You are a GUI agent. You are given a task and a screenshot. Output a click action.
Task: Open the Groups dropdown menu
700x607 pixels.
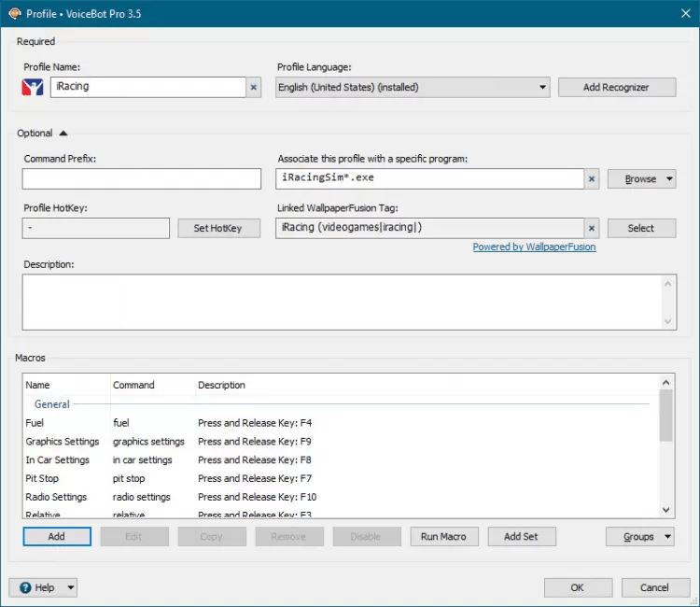pos(639,537)
